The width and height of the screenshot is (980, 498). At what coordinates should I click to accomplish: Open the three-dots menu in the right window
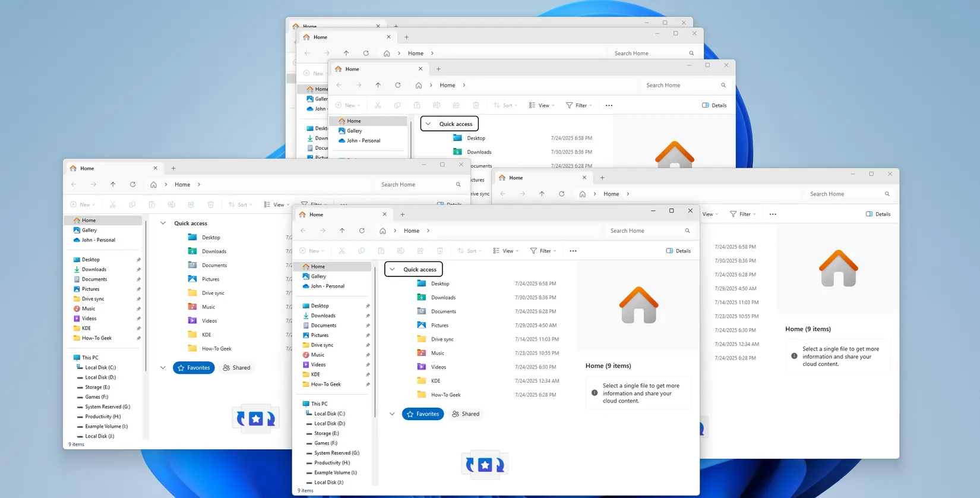tap(773, 214)
